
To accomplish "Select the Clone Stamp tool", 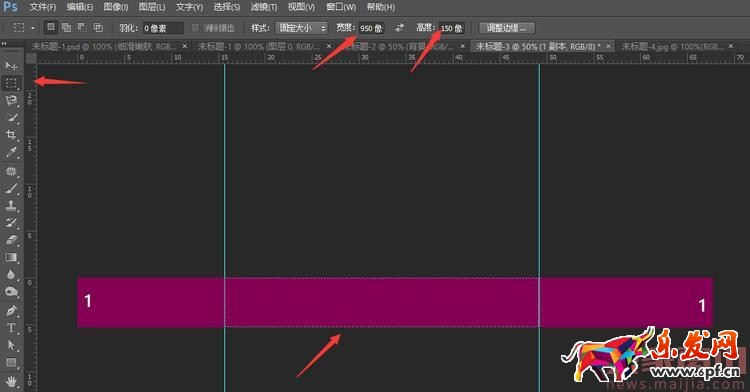I will [x=11, y=206].
